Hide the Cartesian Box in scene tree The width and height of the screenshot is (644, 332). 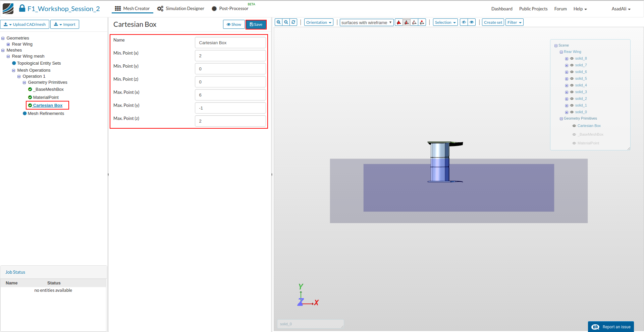click(574, 126)
